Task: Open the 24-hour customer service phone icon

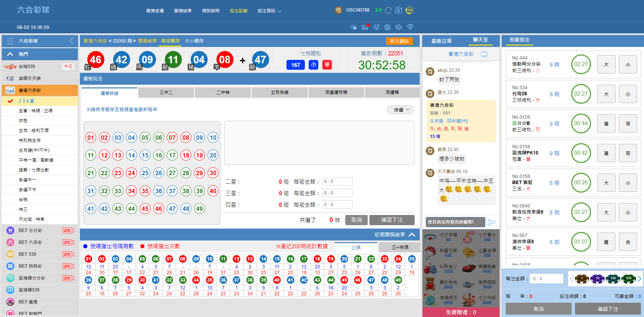Action: (410, 10)
